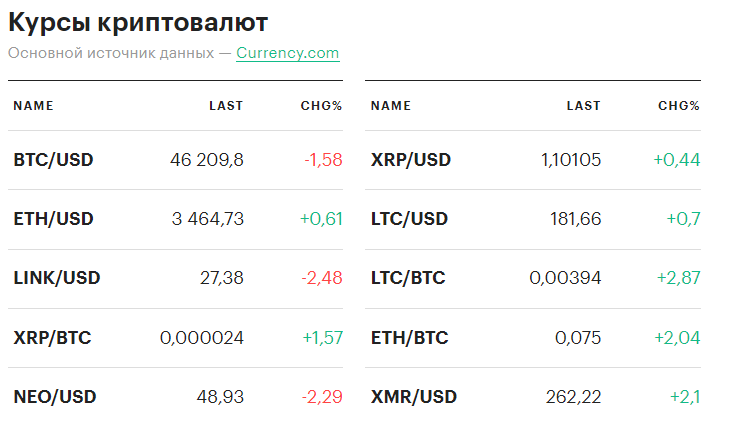Viewport: 743px width, 431px height.
Task: Select the BTC/USD pair
Action: coord(53,160)
